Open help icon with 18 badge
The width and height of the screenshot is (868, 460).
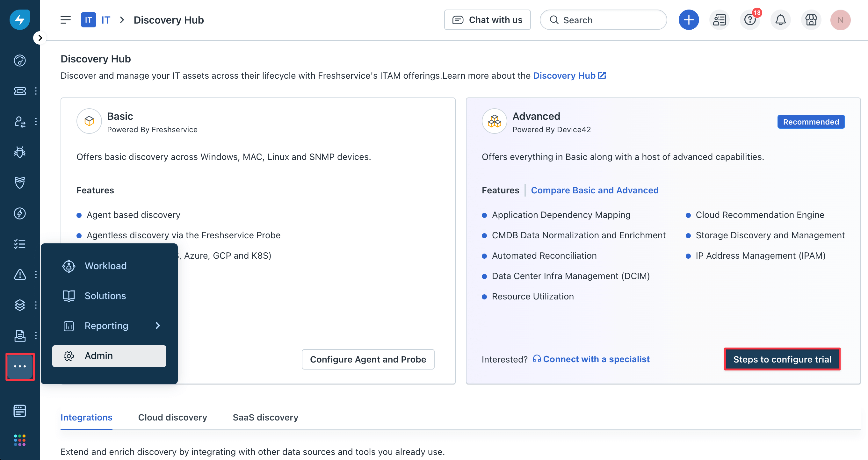click(x=750, y=20)
